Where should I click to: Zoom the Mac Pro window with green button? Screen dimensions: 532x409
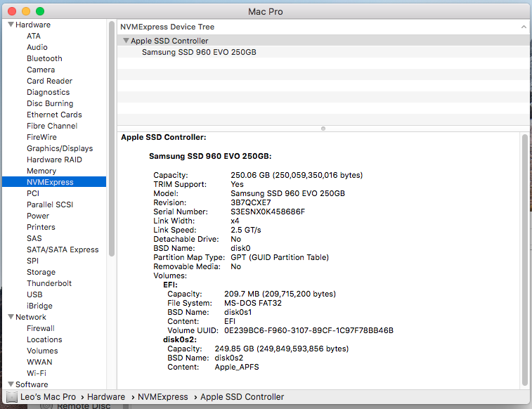coord(40,11)
